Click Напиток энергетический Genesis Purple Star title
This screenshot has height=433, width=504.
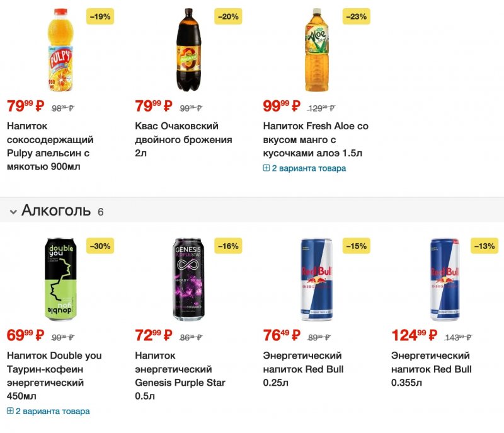180,376
